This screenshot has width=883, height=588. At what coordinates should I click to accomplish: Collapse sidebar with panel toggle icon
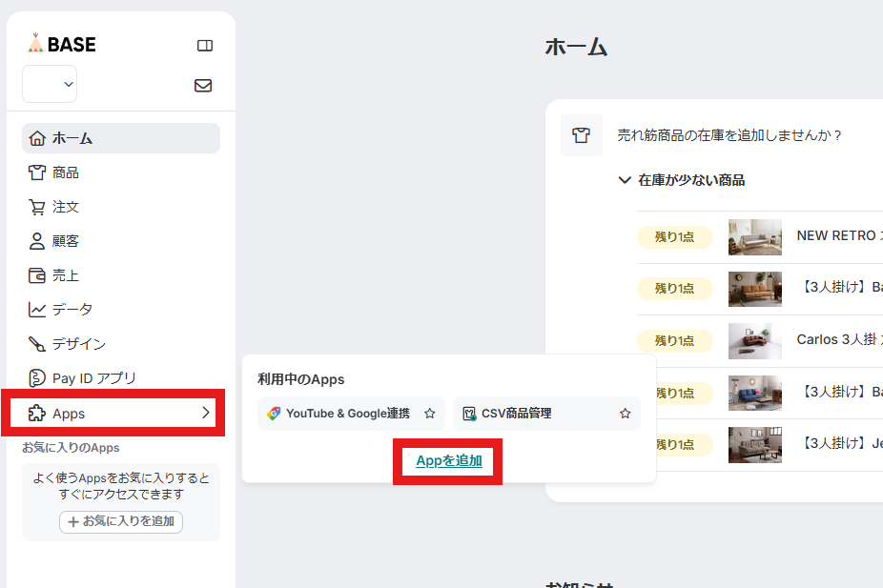click(204, 45)
